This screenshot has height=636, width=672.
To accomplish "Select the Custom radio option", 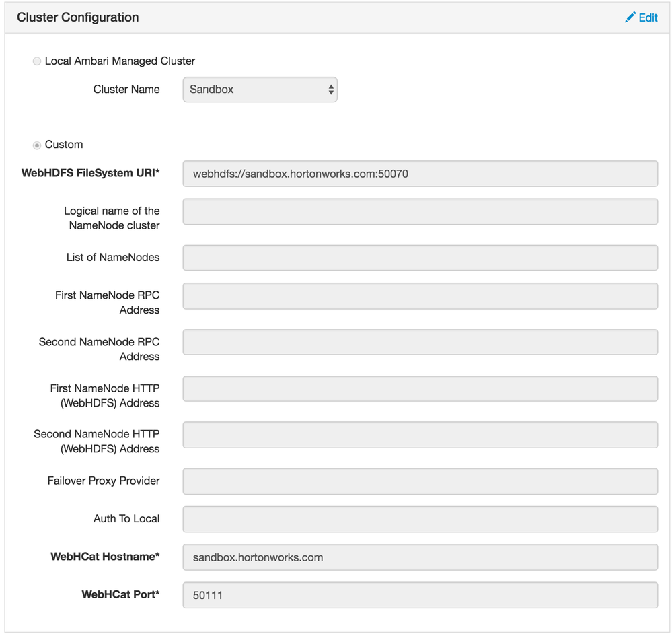I will 37,145.
